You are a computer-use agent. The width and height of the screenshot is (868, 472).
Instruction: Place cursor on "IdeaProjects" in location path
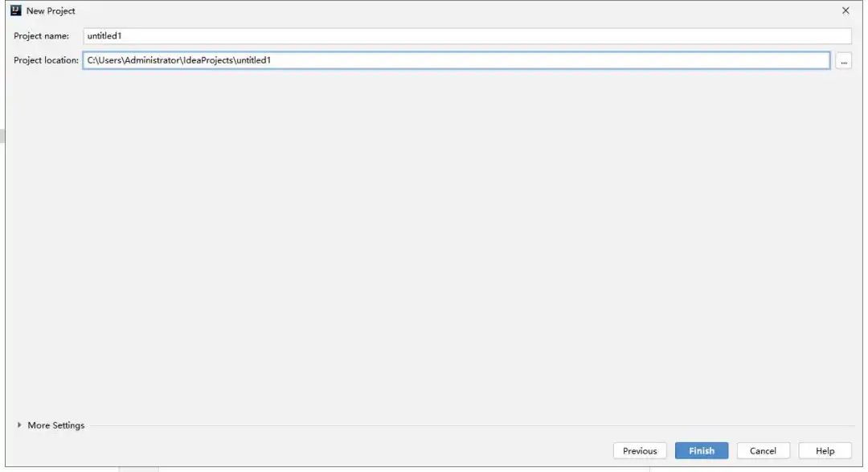pos(207,60)
